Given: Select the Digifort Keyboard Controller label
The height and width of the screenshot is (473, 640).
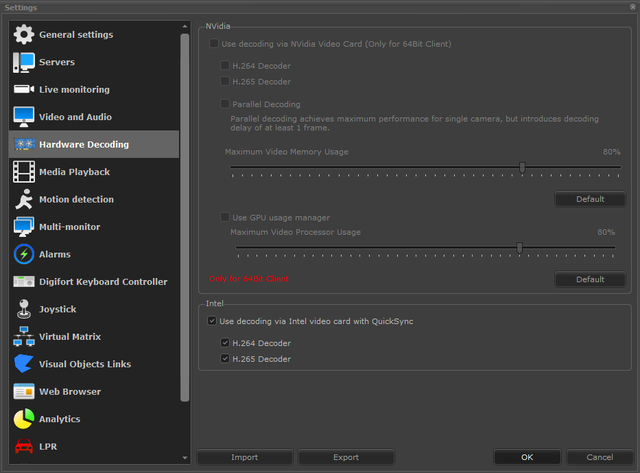Looking at the screenshot, I should click(x=103, y=282).
